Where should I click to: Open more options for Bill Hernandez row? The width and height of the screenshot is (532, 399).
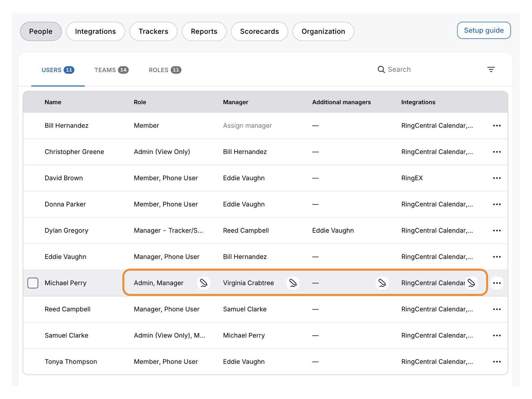(x=497, y=126)
